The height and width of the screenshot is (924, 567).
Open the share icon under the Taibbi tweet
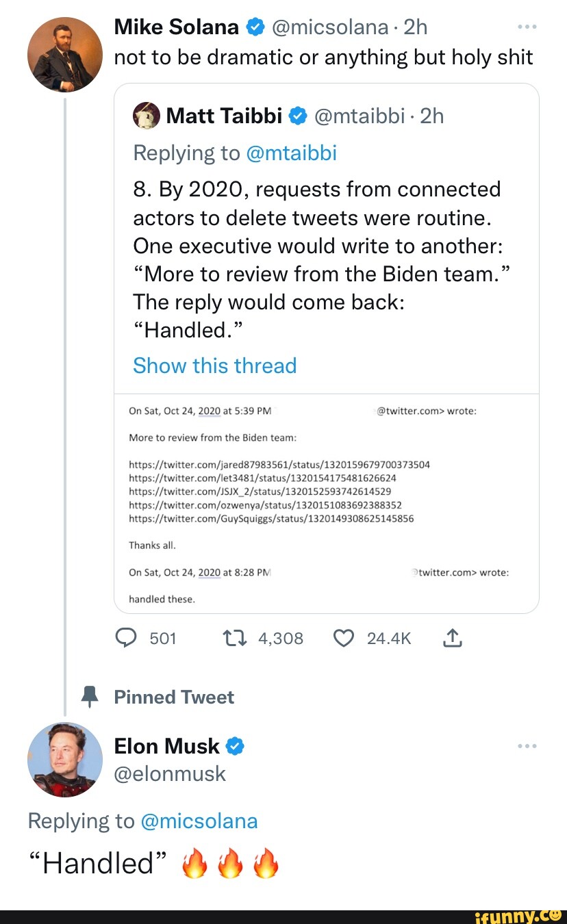click(452, 638)
